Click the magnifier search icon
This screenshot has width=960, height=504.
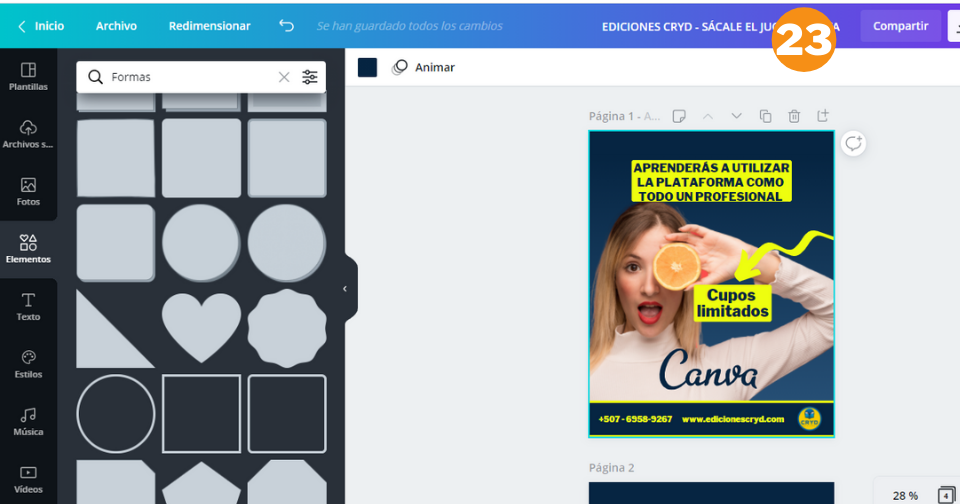tap(95, 77)
